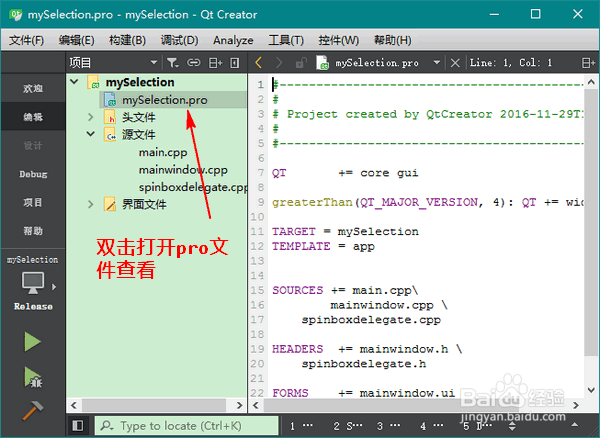Open the mySelection.pro open documents dropdown

pos(436,62)
